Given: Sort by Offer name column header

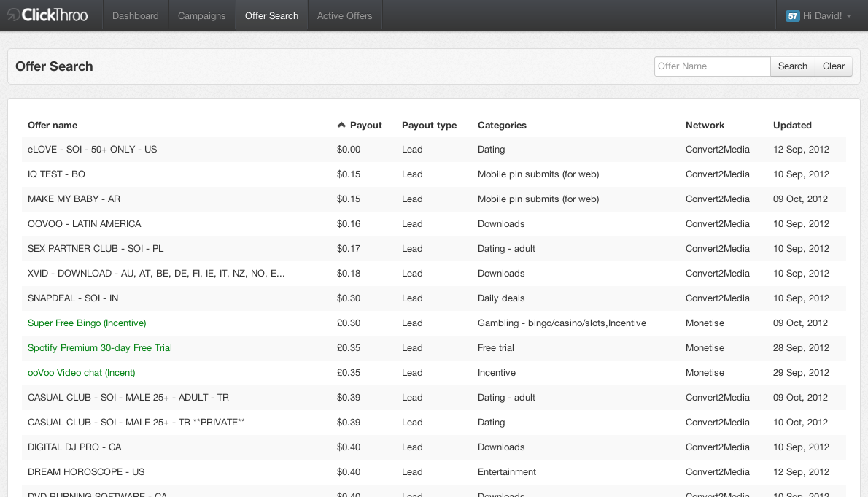Looking at the screenshot, I should coord(53,126).
